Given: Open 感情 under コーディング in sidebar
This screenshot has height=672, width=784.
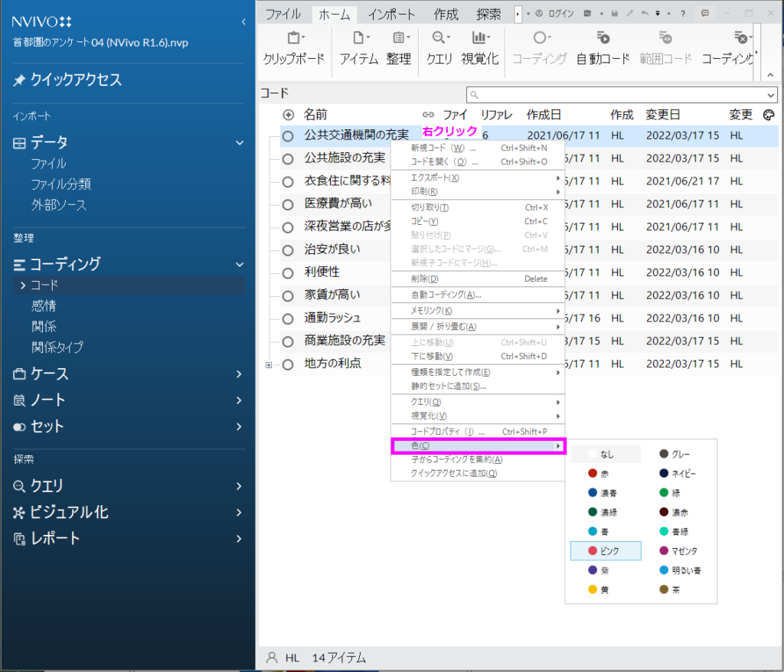Looking at the screenshot, I should point(44,305).
